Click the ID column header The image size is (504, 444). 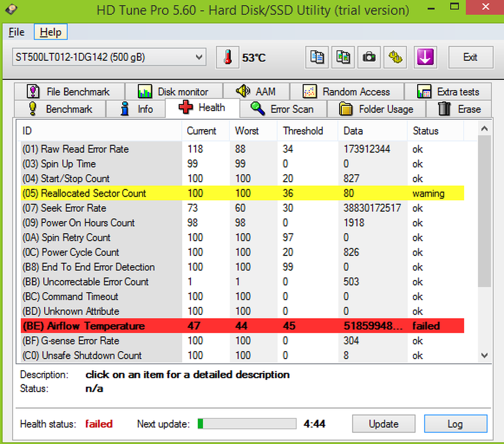click(x=99, y=131)
